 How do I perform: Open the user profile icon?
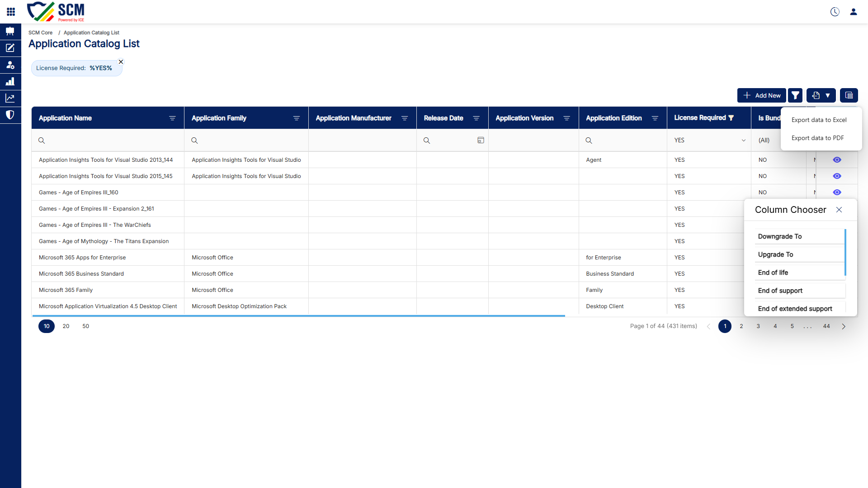click(x=854, y=12)
